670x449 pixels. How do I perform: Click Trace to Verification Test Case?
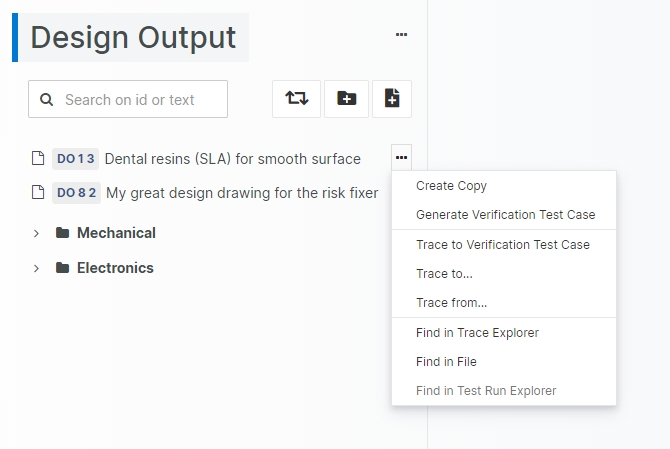click(x=502, y=245)
